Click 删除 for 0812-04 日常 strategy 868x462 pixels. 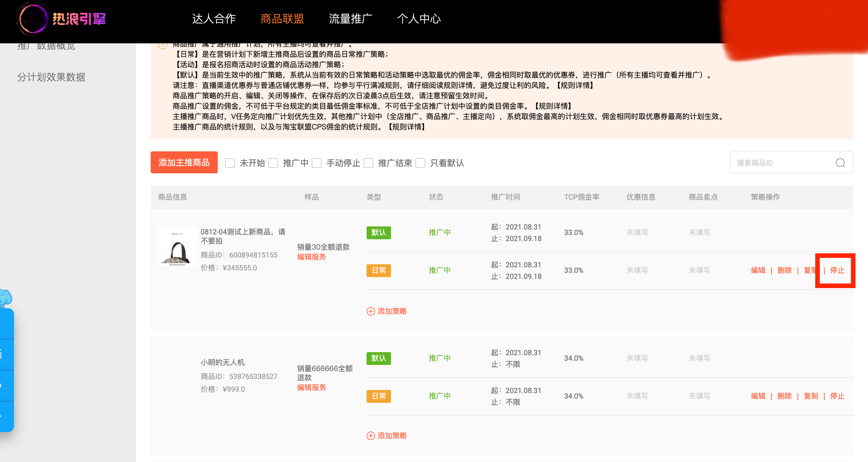784,270
